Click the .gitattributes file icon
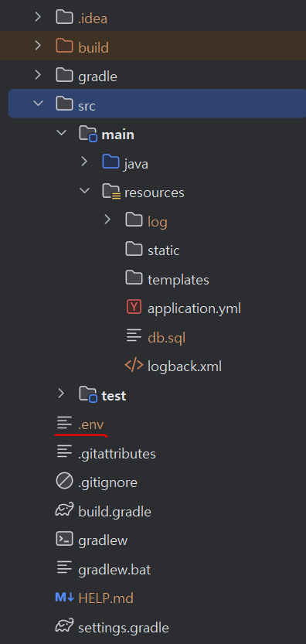 coord(64,451)
